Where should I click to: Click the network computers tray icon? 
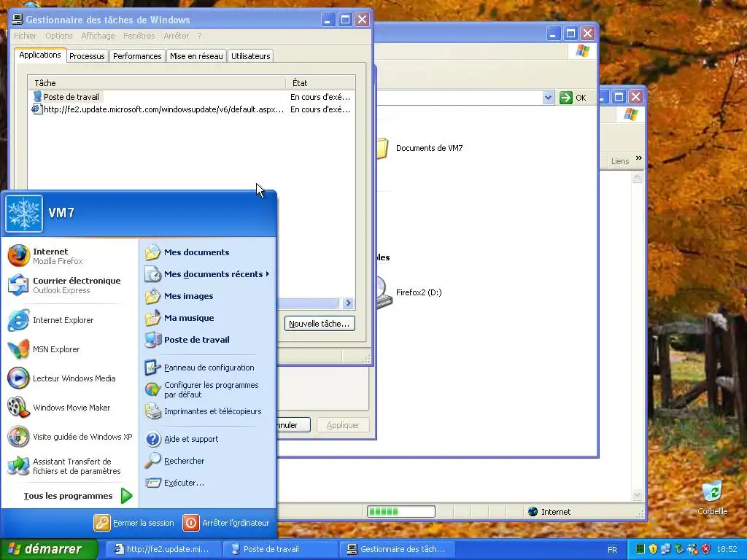pyautogui.click(x=665, y=549)
